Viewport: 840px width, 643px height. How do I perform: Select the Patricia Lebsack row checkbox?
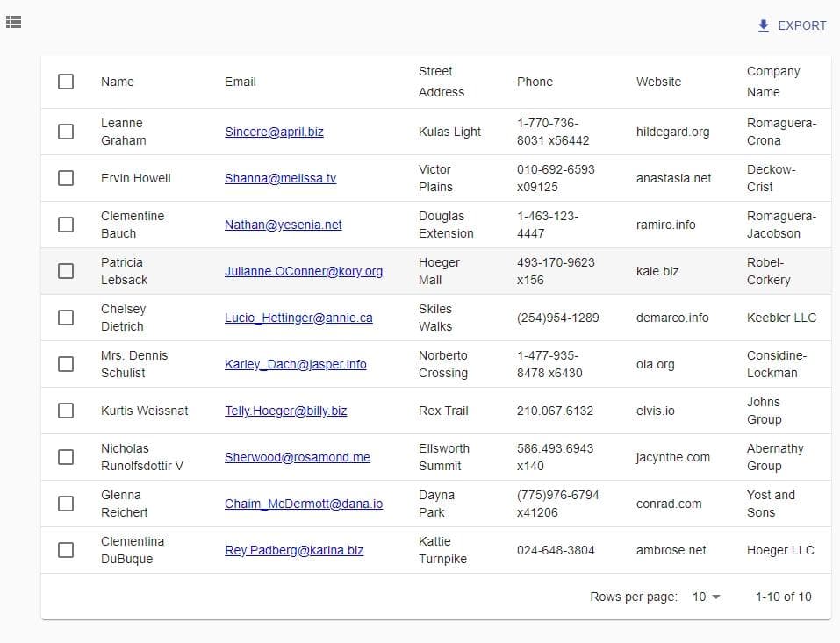[66, 271]
